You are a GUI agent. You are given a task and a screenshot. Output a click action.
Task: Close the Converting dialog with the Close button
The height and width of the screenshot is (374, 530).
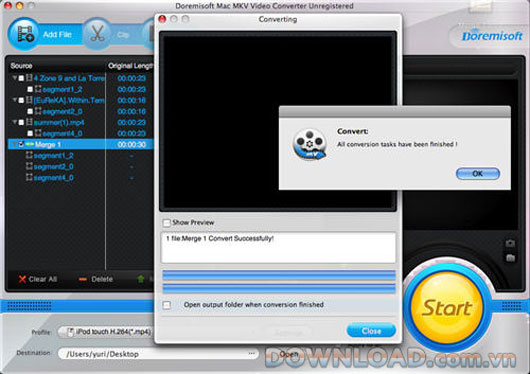[x=371, y=331]
